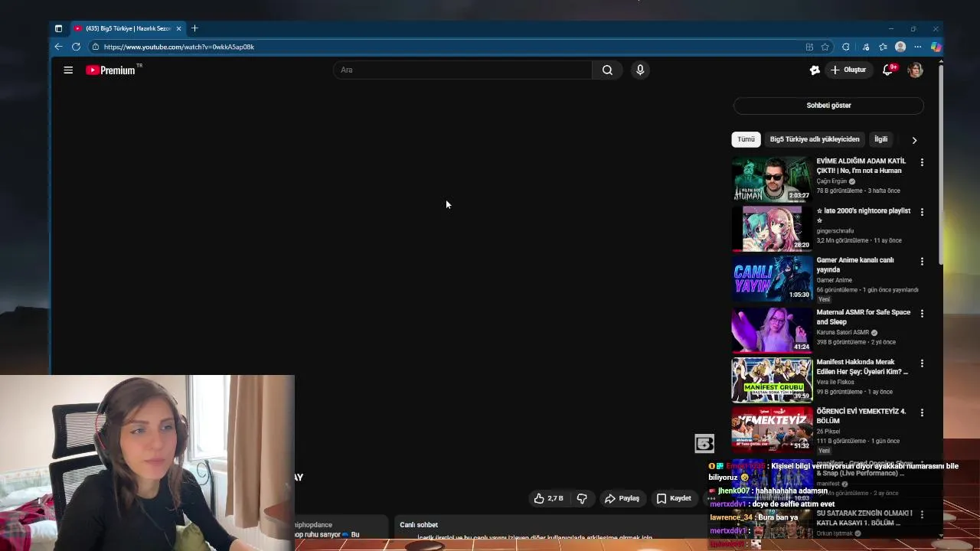Click the channel name 26 Piksel
This screenshot has height=551, width=980.
click(828, 432)
